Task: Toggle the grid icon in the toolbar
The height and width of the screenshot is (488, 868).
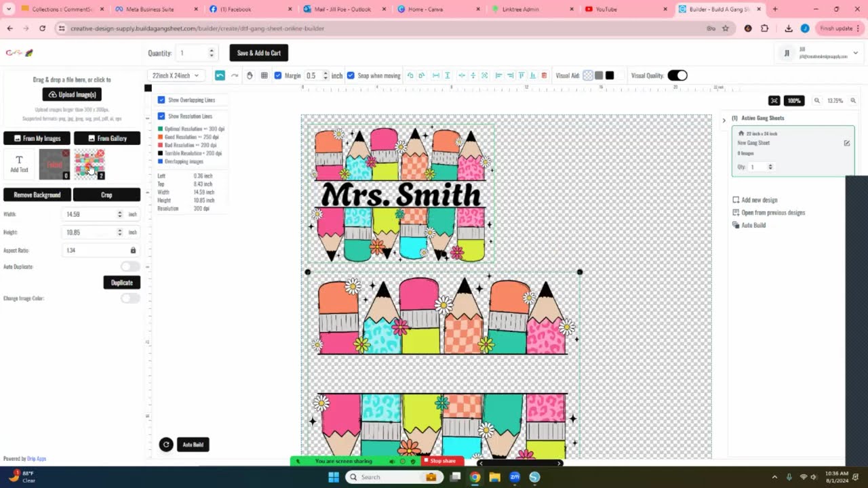Action: click(x=264, y=75)
